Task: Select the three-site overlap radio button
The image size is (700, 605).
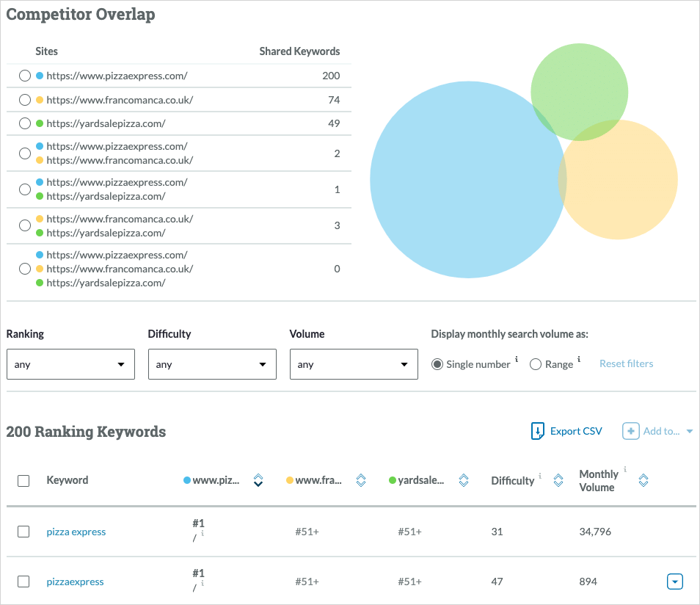Action: pos(25,269)
